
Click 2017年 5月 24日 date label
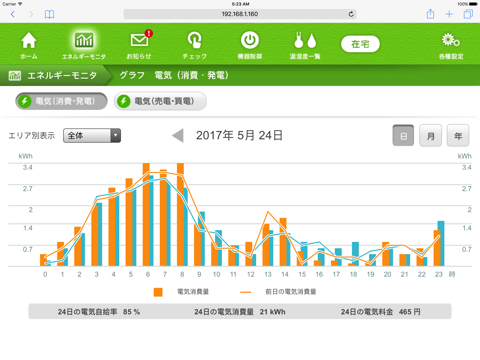tap(239, 135)
